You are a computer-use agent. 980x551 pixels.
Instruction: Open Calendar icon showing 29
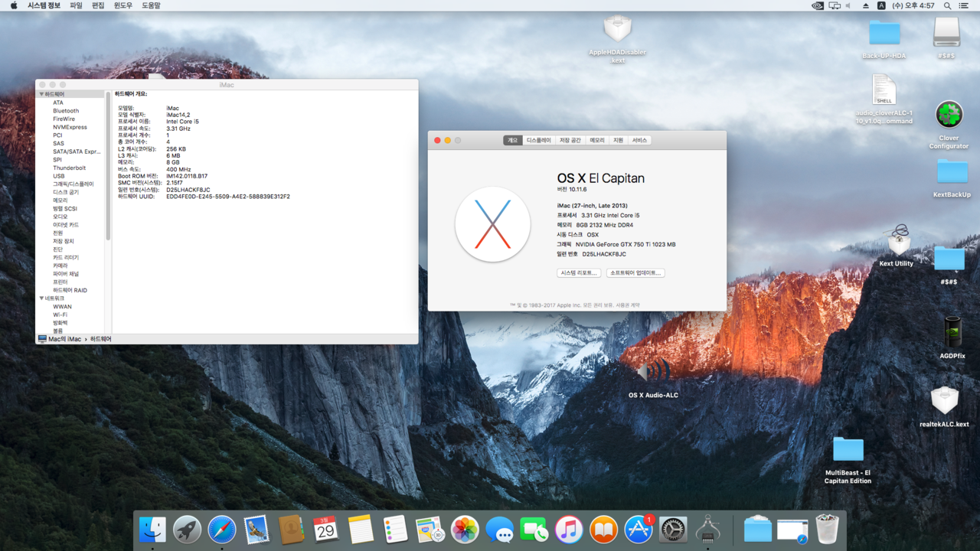(326, 530)
